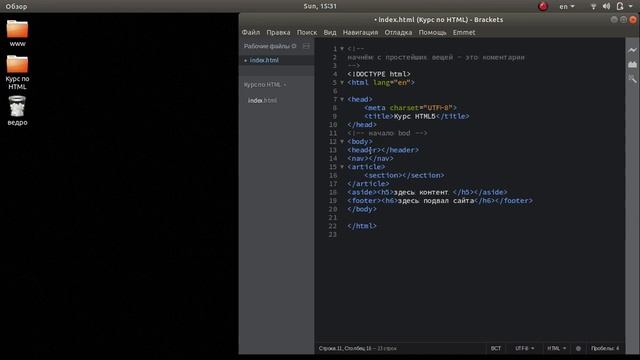The width and height of the screenshot is (640, 360).
Task: Click the header tag on line 13
Action: pos(383,150)
